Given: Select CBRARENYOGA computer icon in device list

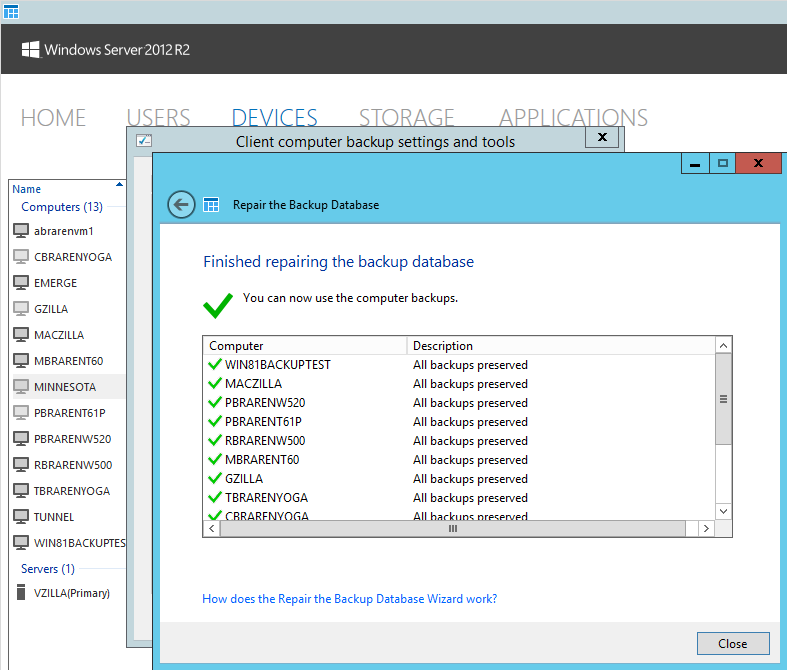Looking at the screenshot, I should pyautogui.click(x=21, y=257).
